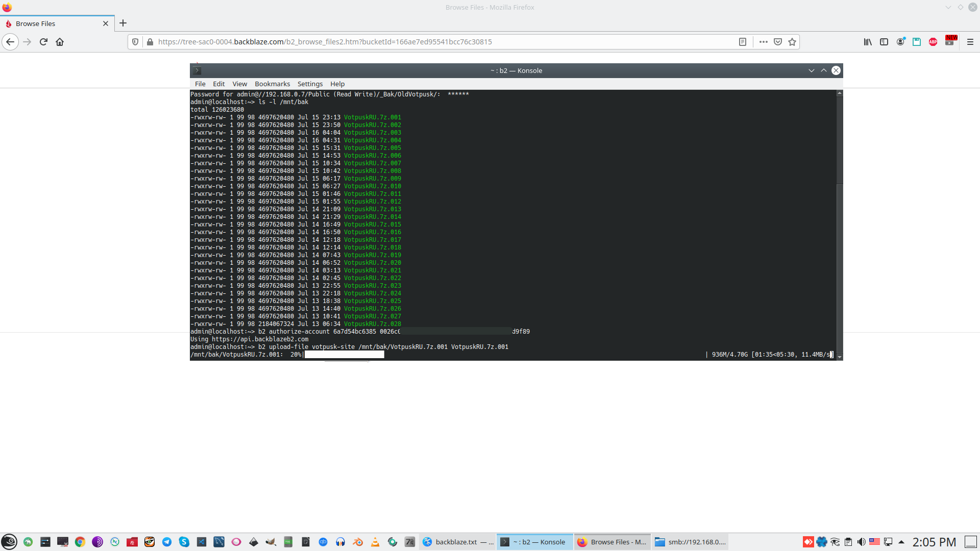Open Firefox Library icon

(868, 42)
